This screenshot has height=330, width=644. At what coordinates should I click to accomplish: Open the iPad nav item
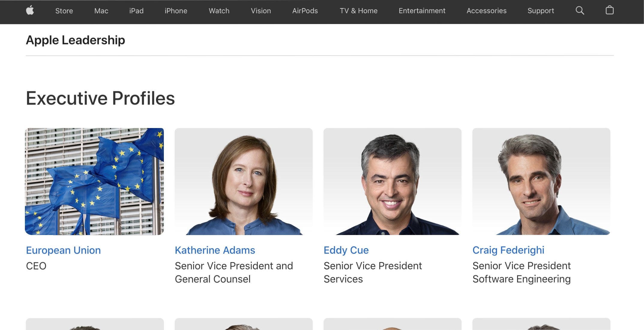point(136,11)
